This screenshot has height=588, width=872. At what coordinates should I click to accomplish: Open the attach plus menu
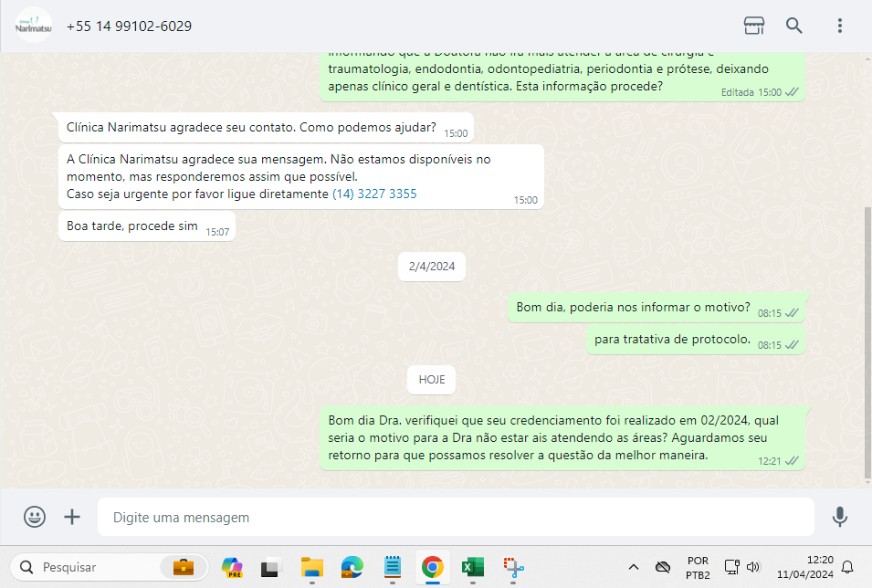pos(72,517)
